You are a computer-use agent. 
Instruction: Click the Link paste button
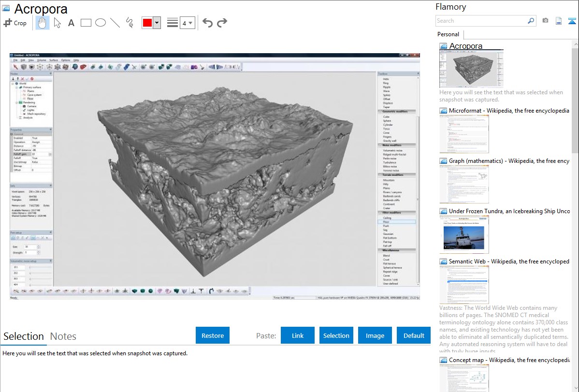[x=298, y=335]
